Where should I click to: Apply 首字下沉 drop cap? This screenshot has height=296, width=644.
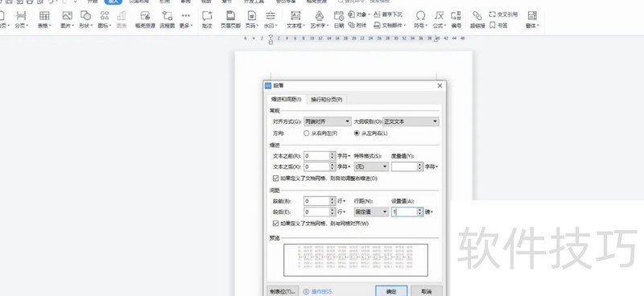click(x=388, y=14)
